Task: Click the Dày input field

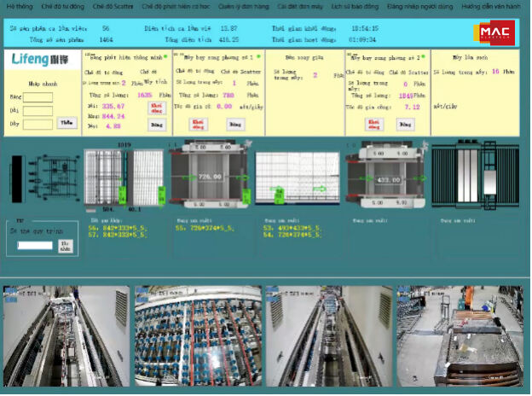Action: pyautogui.click(x=38, y=124)
